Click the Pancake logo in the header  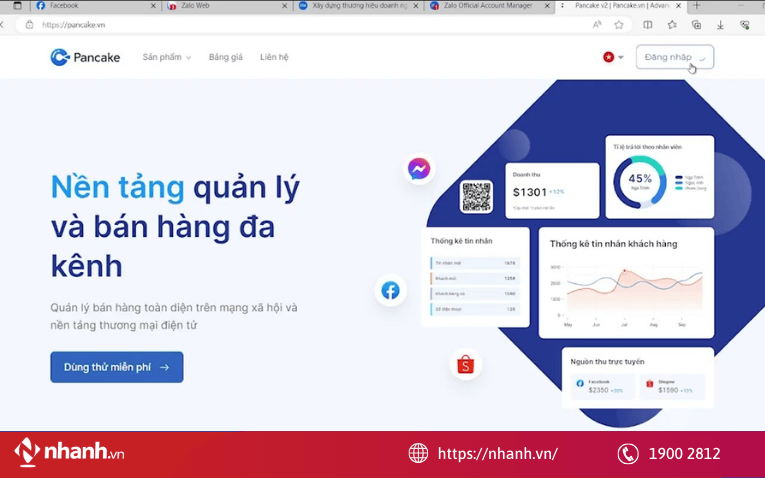[x=85, y=57]
